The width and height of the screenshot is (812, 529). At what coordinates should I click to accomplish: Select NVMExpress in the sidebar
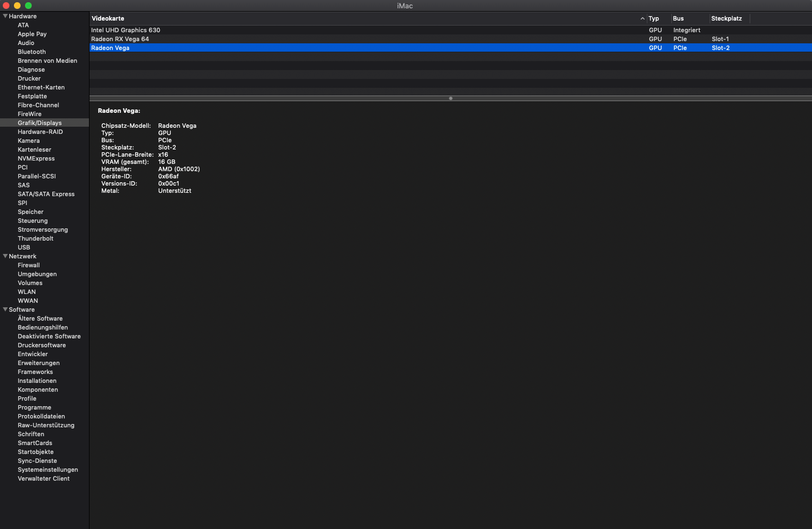point(36,158)
